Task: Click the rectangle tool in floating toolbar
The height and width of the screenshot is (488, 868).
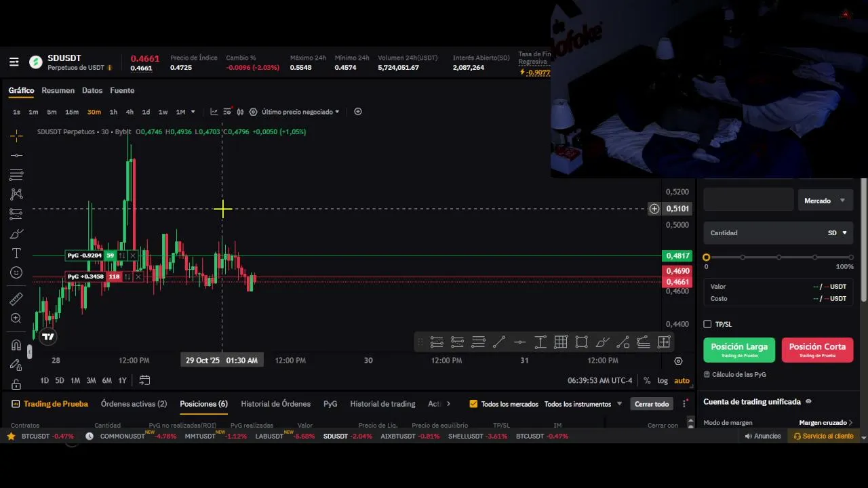Action: (581, 342)
